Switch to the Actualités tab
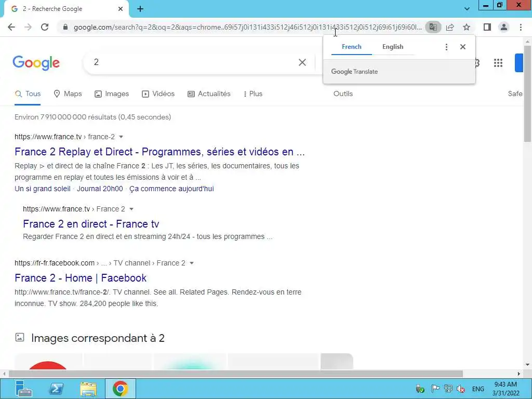 point(209,94)
